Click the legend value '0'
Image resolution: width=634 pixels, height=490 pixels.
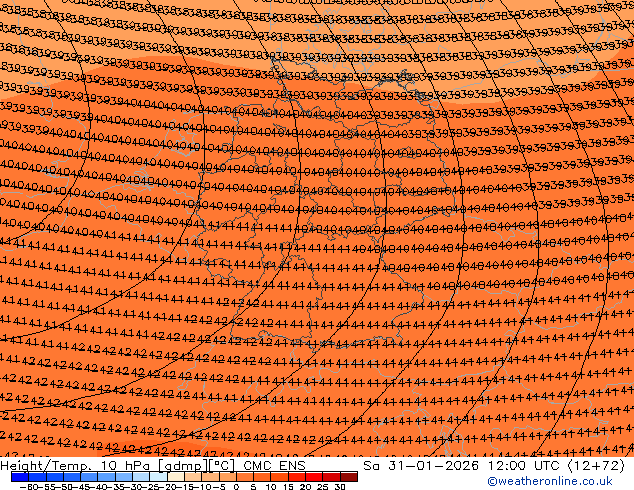pyautogui.click(x=237, y=487)
